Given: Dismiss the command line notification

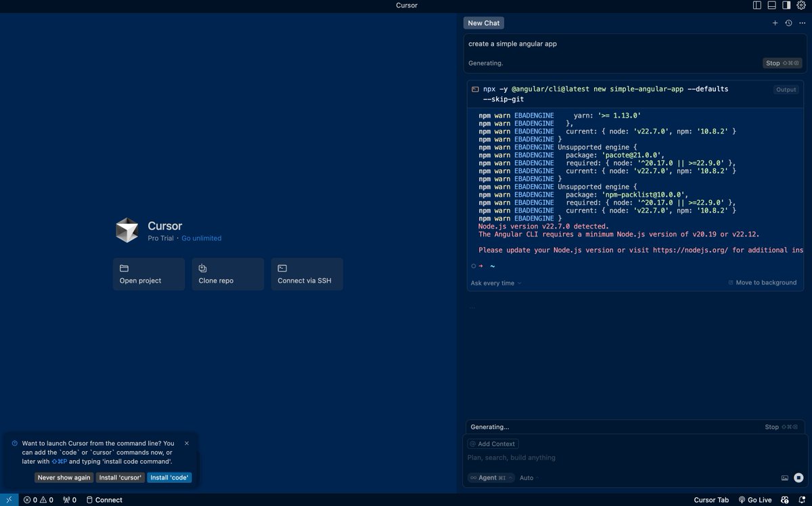Looking at the screenshot, I should click(x=187, y=444).
